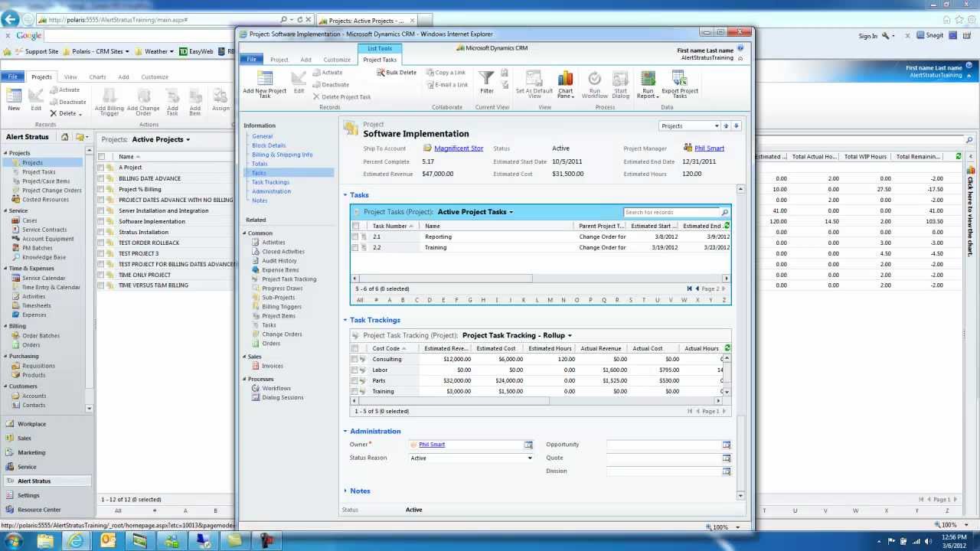
Task: Click Add New Project Task ribbon icon
Action: (264, 84)
